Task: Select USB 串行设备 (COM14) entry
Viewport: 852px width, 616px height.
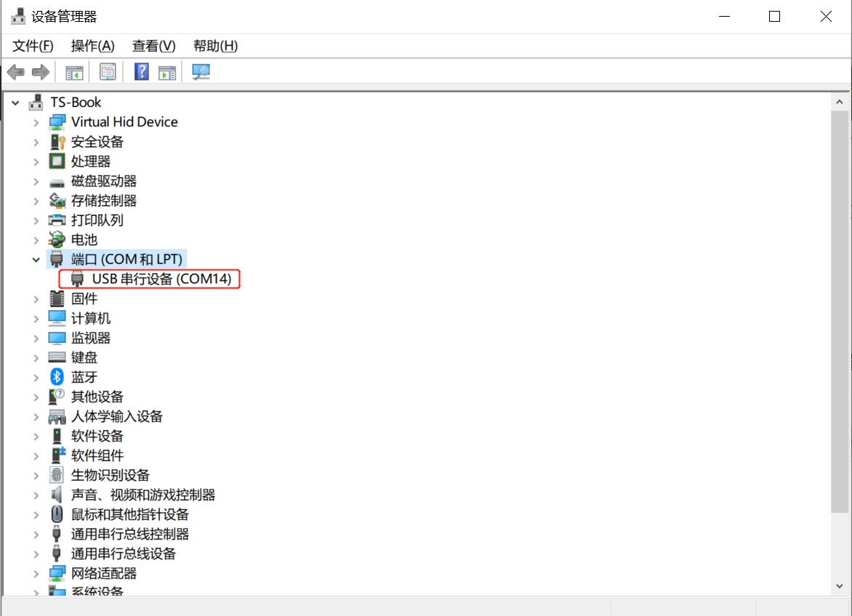Action: pos(161,279)
